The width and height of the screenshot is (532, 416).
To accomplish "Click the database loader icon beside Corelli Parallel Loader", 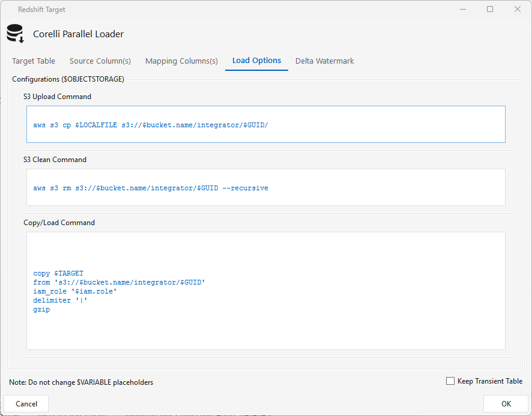I will (x=15, y=34).
